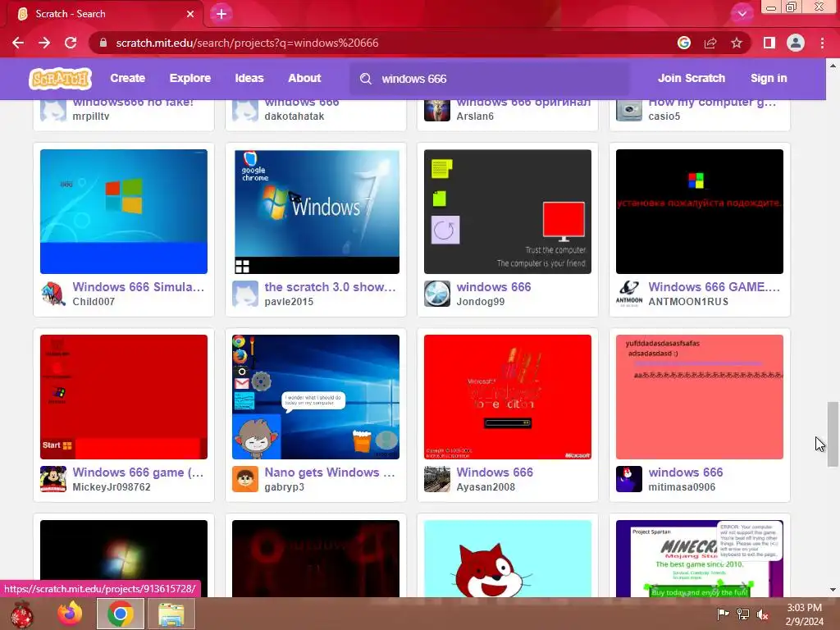Image resolution: width=840 pixels, height=630 pixels.
Task: Open the black Russian install text thumbnail
Action: [700, 212]
